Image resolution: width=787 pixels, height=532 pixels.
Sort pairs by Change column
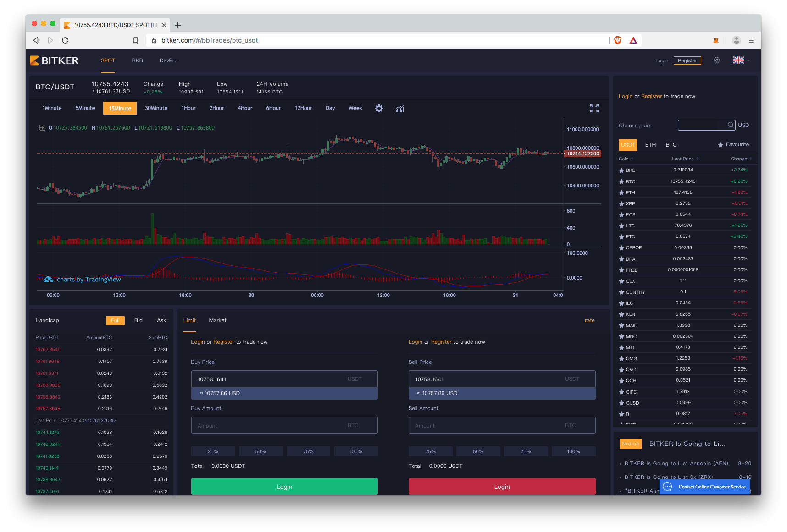[741, 159]
